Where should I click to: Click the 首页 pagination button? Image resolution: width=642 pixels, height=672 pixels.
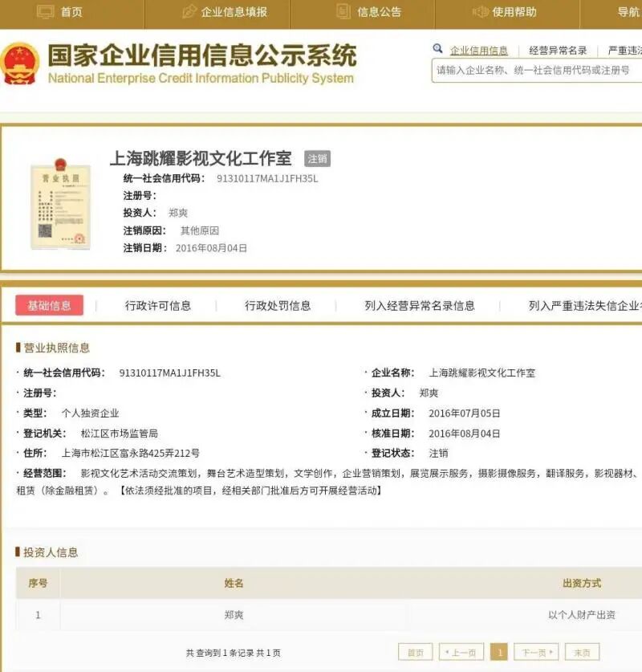[416, 652]
